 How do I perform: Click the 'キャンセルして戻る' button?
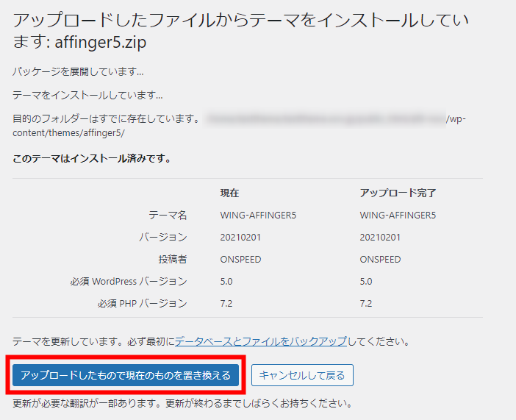coord(302,375)
